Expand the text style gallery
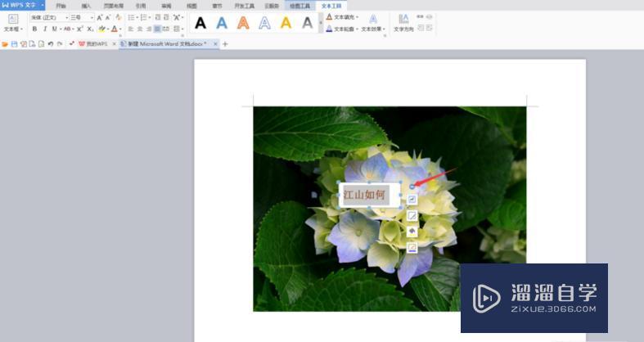The height and width of the screenshot is (342, 644). 321,24
